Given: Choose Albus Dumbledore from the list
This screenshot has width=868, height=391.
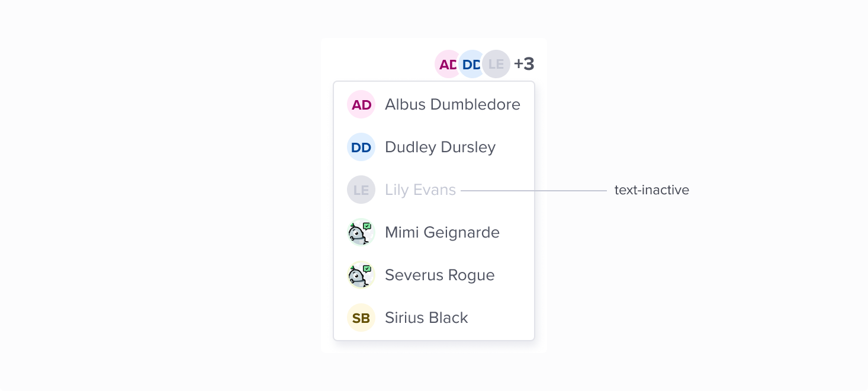Looking at the screenshot, I should [x=434, y=104].
